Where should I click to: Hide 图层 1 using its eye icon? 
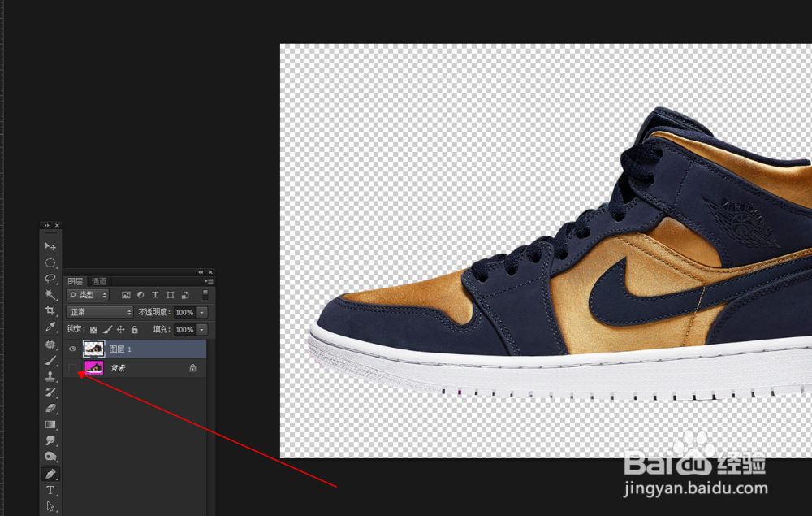(72, 349)
